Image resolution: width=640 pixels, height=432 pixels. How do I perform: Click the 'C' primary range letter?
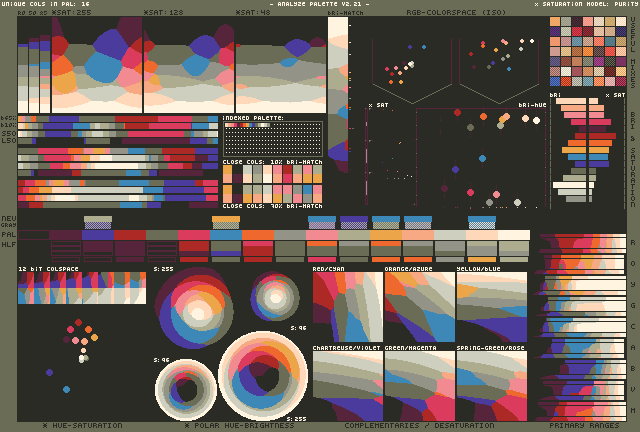[x=633, y=327]
